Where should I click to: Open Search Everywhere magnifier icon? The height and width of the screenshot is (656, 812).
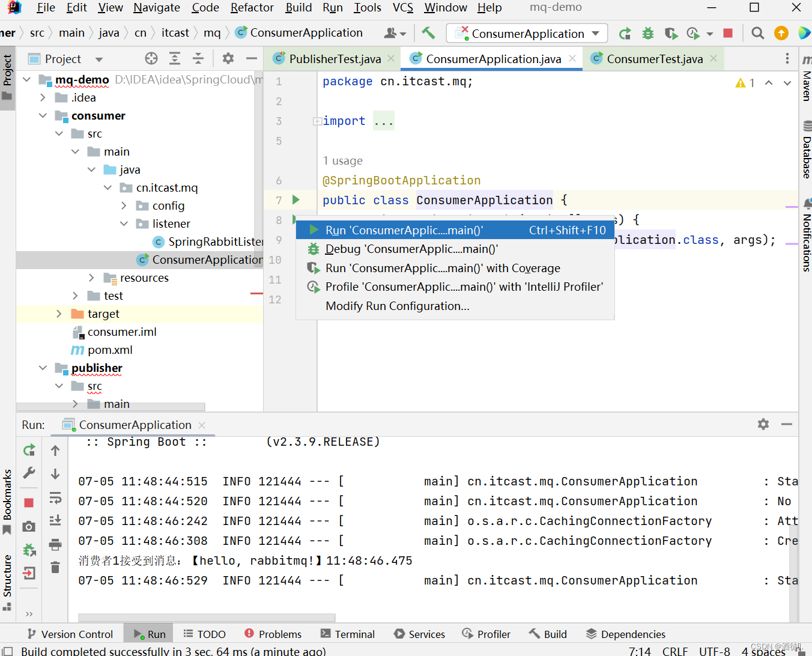[x=758, y=33]
